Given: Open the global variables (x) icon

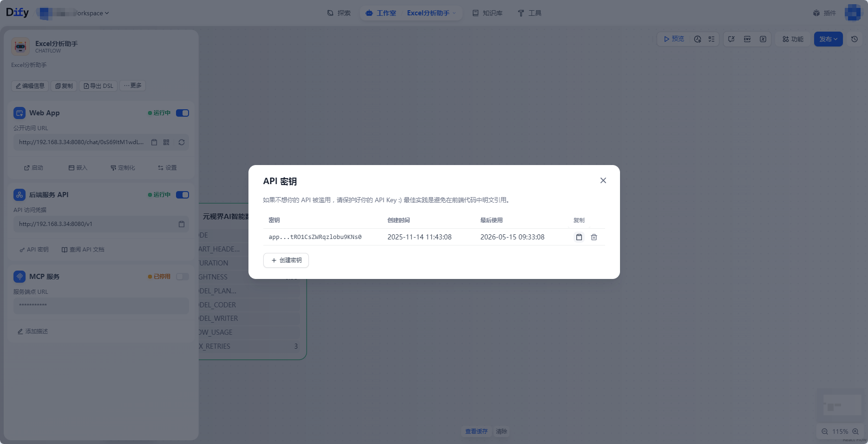Looking at the screenshot, I should (x=763, y=39).
